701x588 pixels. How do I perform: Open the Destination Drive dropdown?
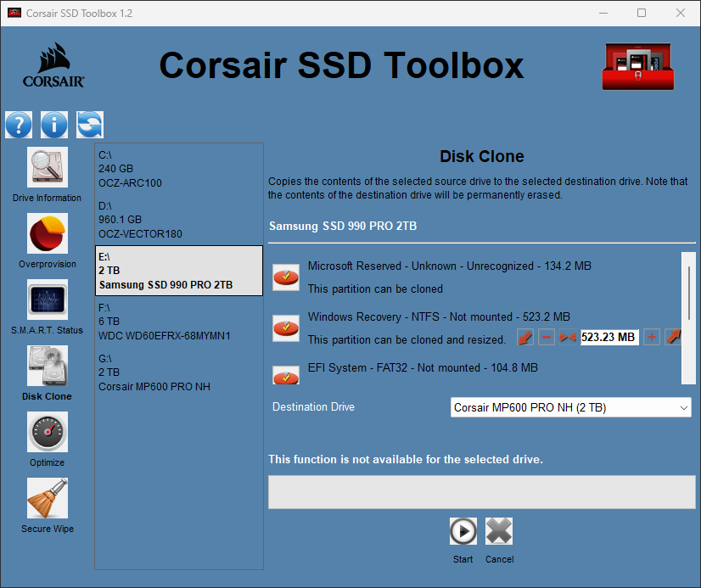[x=571, y=408]
